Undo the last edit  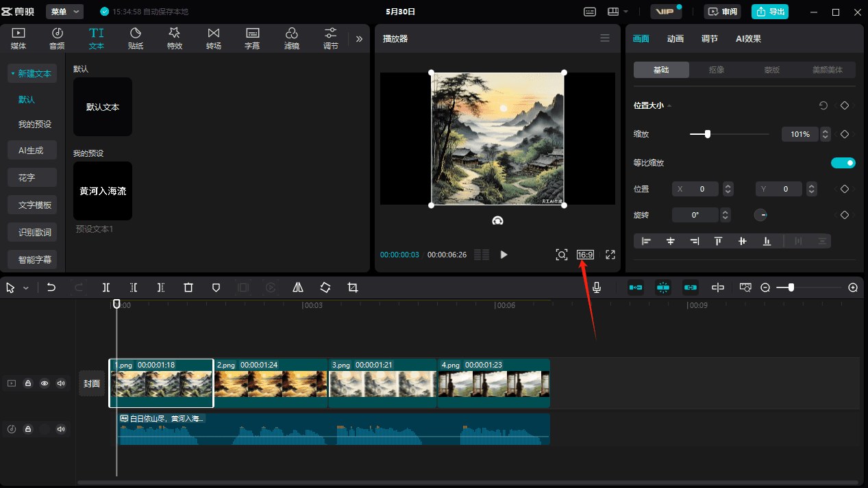(x=51, y=287)
